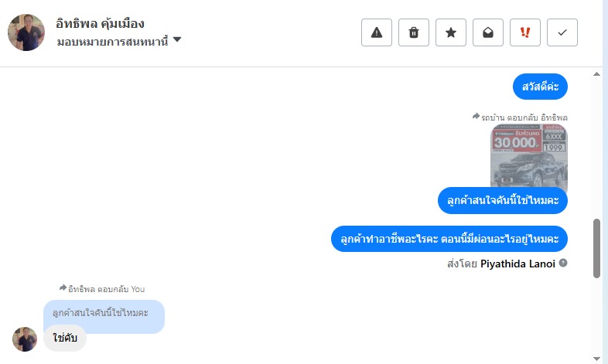608x364 pixels.
Task: Mark conversation as unread with envelope icon
Action: coord(488,32)
